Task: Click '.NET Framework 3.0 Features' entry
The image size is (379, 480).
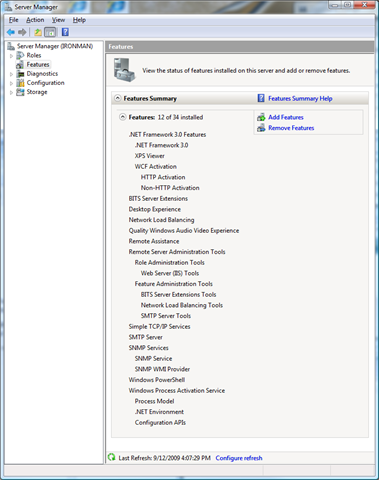Action: 167,135
